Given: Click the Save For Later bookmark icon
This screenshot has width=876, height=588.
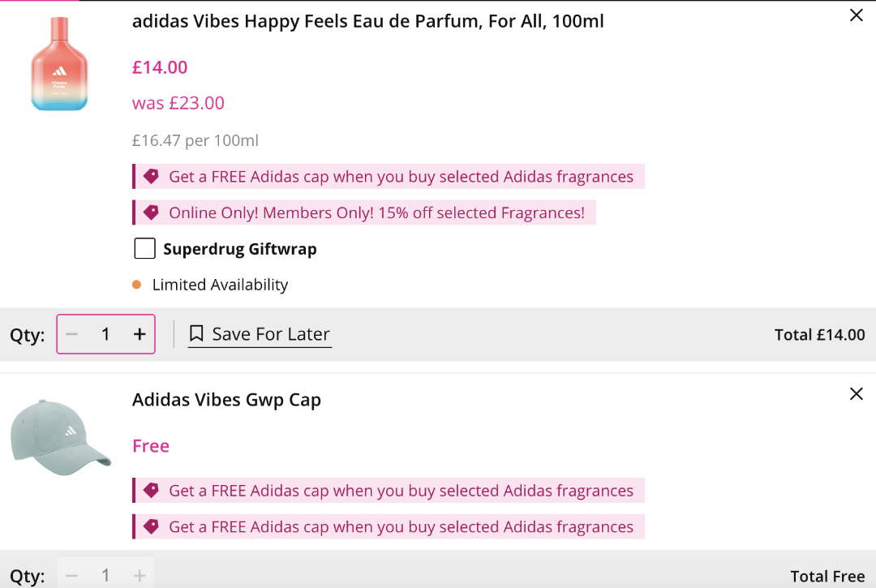Looking at the screenshot, I should pos(196,334).
